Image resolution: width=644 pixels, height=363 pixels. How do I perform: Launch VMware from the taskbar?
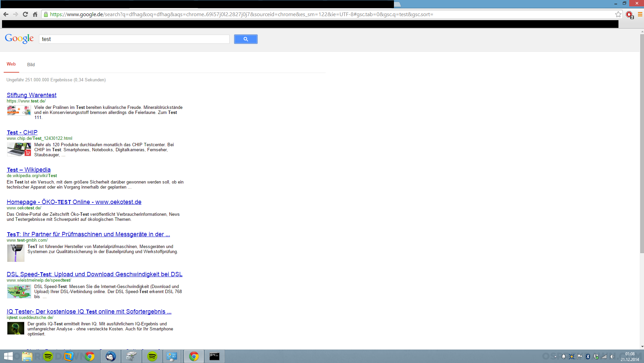coord(69,356)
